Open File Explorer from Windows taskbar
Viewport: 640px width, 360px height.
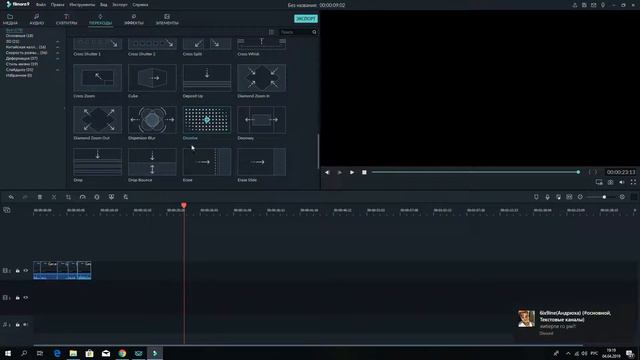(x=73, y=353)
